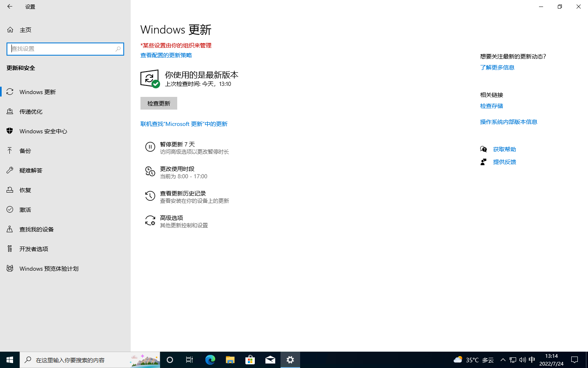Open 了解更多信息 link
The image size is (588, 368).
(x=497, y=67)
